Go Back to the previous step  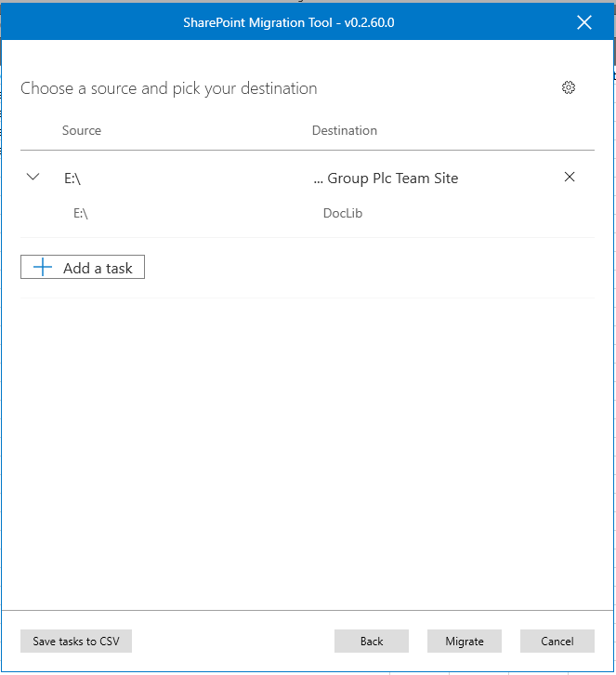(372, 641)
